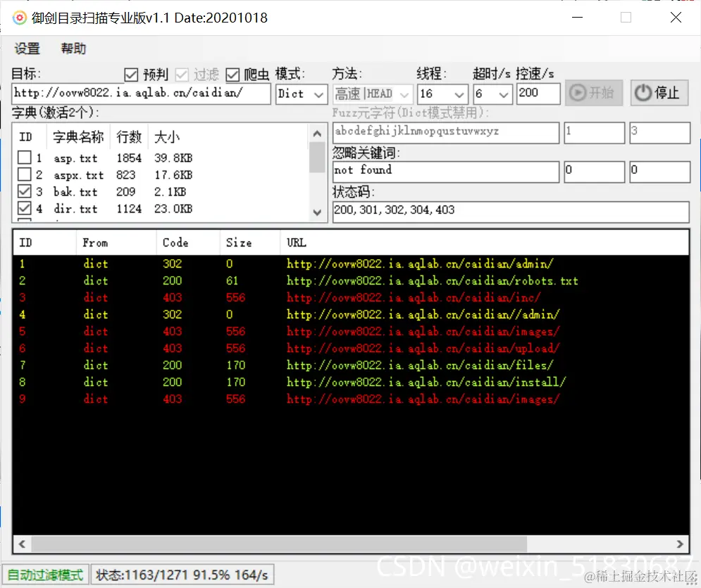This screenshot has height=588, width=701.
Task: Check the asp.txt dictionary checkbox
Action: pos(25,157)
